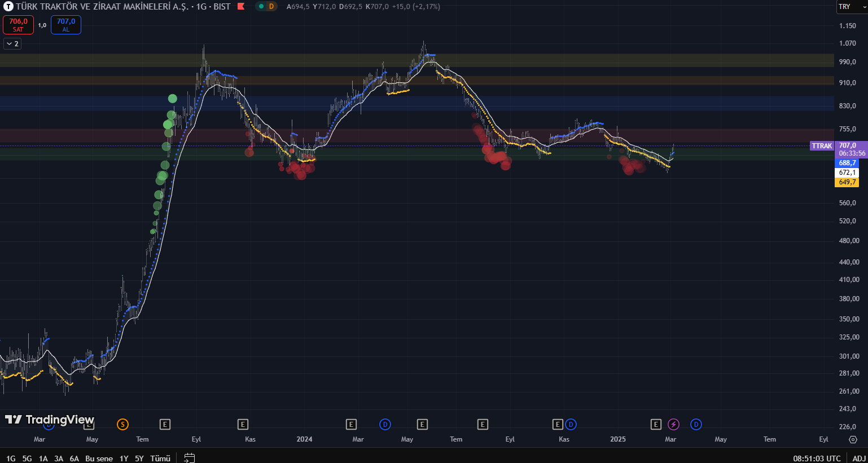Open the blue D dividend marker right of the lightning marker
The height and width of the screenshot is (463, 868).
point(696,425)
